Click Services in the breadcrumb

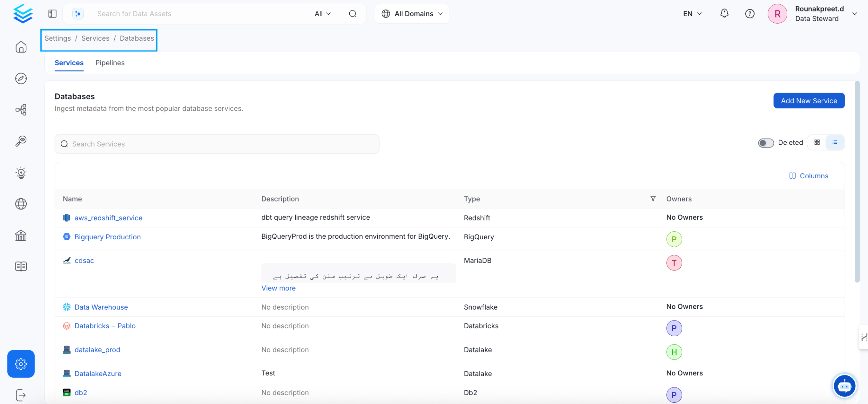(95, 38)
